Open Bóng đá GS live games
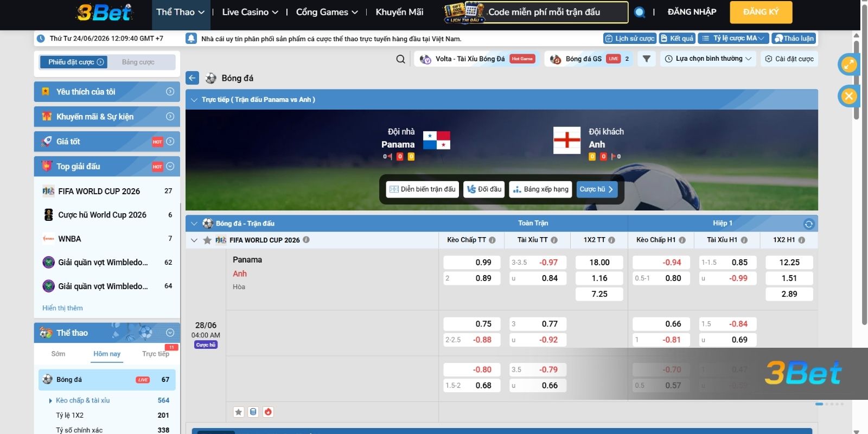The height and width of the screenshot is (434, 868). (x=589, y=59)
